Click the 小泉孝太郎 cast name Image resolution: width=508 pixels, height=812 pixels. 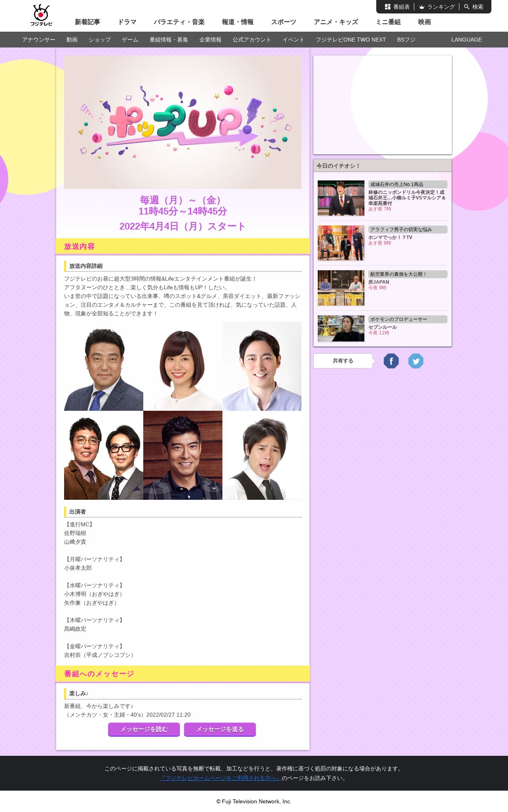[78, 568]
